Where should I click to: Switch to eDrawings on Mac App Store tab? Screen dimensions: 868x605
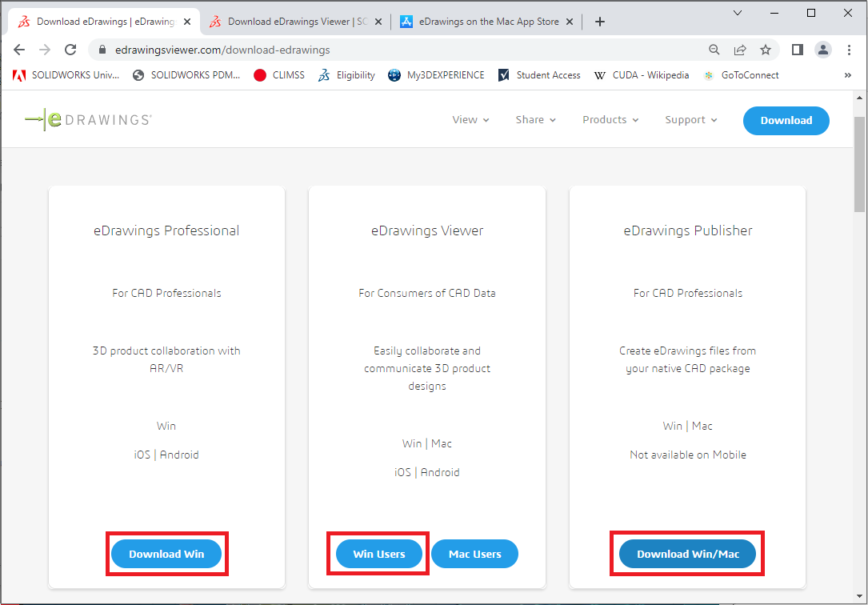click(487, 22)
